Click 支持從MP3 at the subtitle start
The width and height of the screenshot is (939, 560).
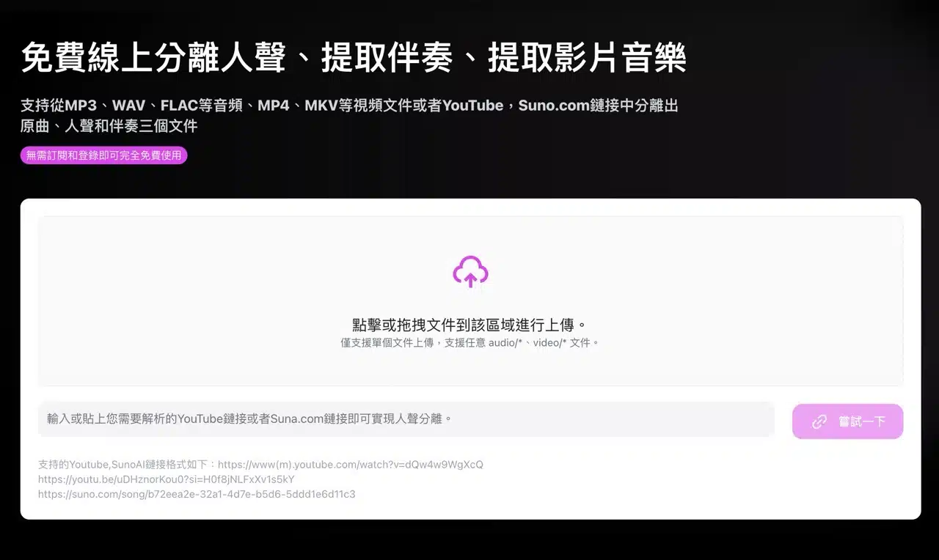[x=59, y=106]
